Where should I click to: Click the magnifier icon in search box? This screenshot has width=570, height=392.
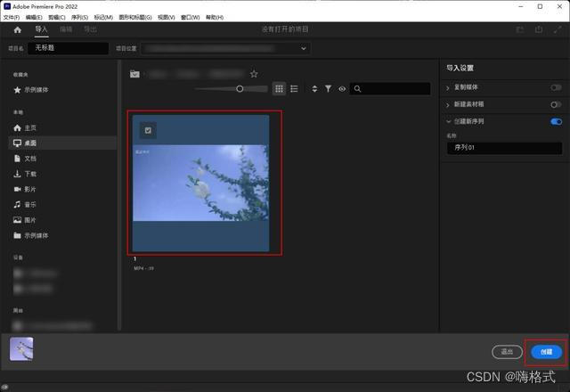(x=357, y=89)
